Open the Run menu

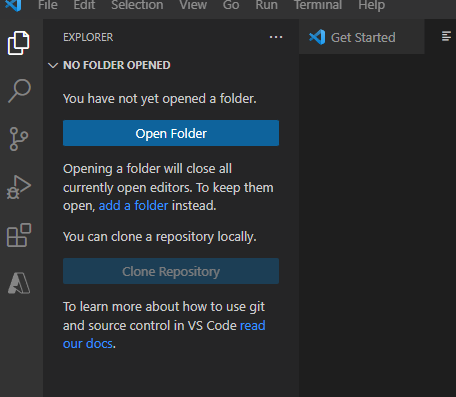tap(266, 5)
